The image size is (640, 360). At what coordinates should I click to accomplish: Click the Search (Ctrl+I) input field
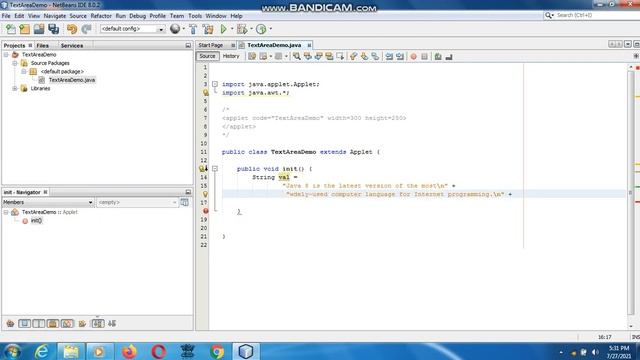(x=596, y=15)
